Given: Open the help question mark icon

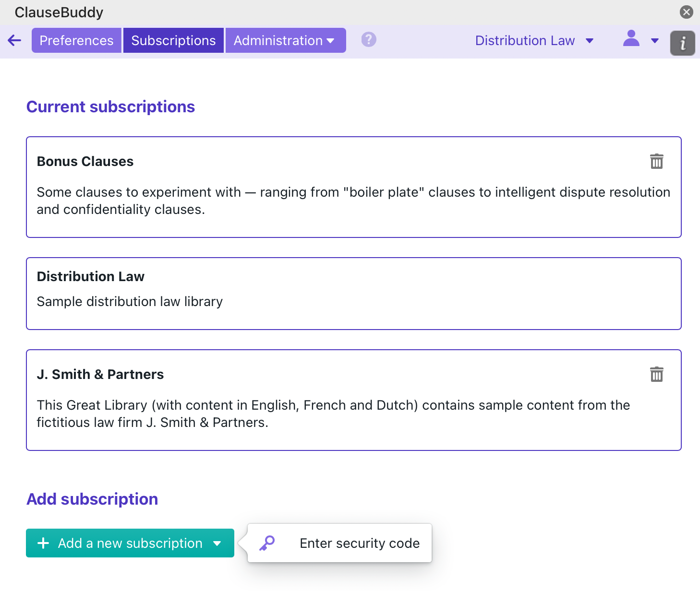Looking at the screenshot, I should coord(369,39).
